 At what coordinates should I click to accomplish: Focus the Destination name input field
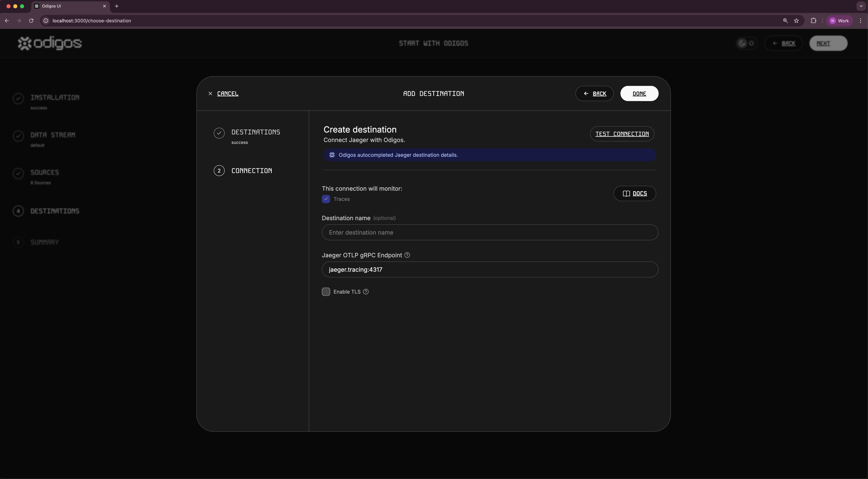pos(490,233)
